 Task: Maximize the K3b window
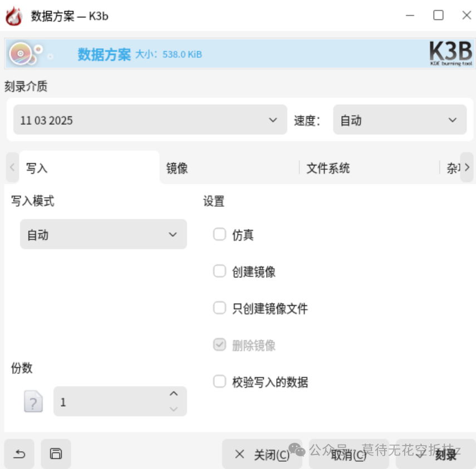click(438, 15)
